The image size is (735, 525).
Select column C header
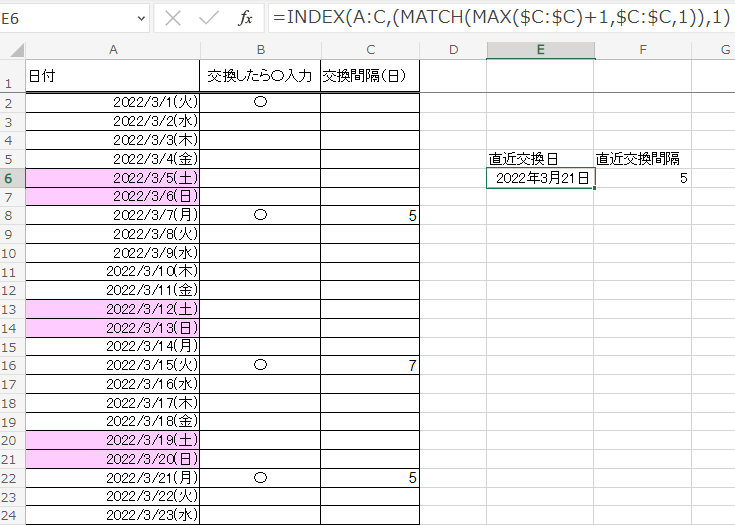[370, 50]
